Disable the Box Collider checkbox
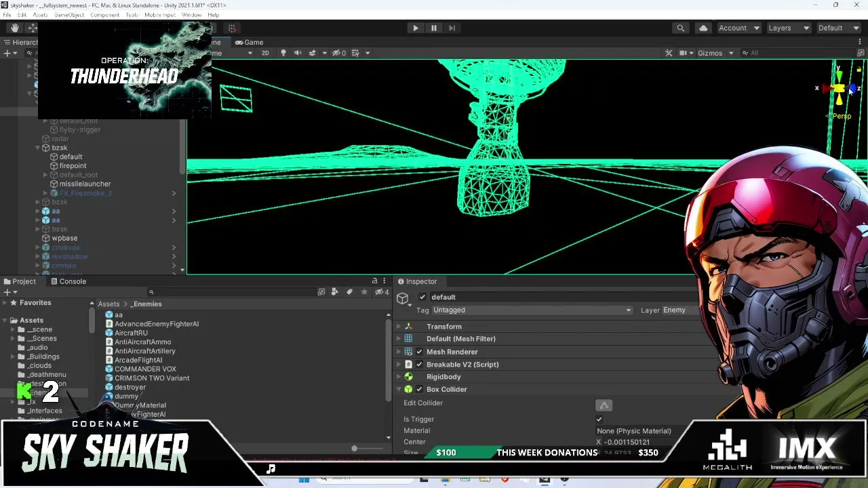The image size is (868, 488). click(419, 389)
